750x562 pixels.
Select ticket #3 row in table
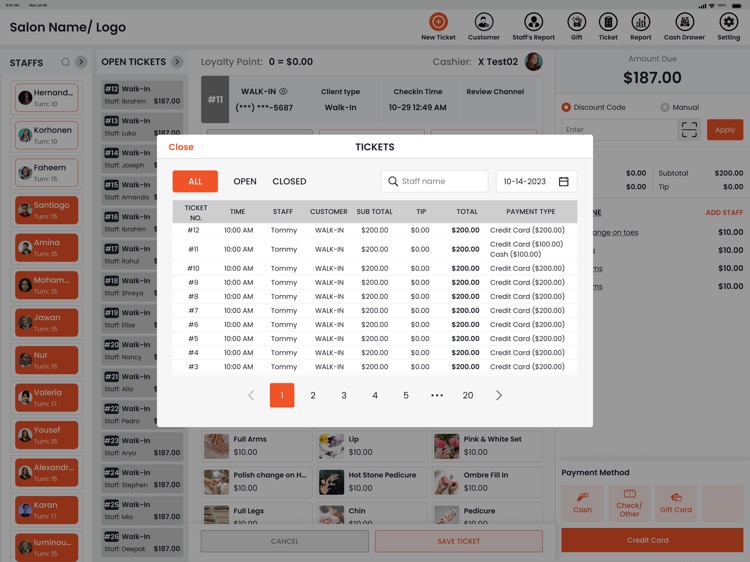(375, 367)
